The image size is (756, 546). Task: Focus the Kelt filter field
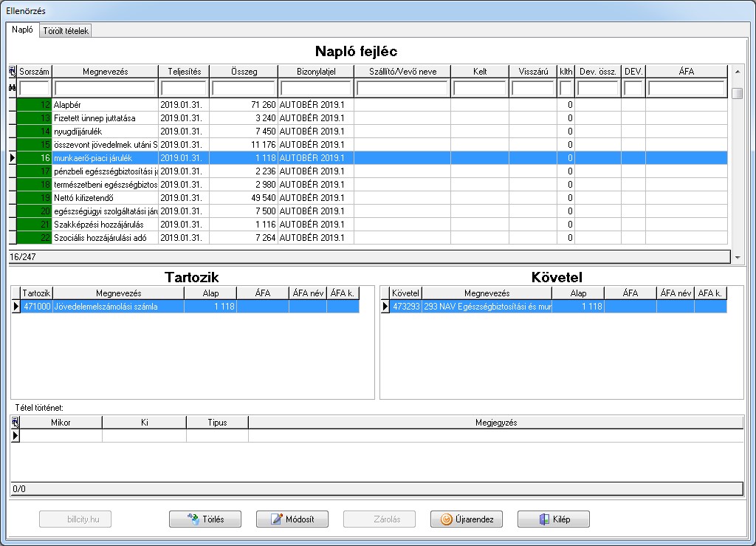(x=480, y=88)
